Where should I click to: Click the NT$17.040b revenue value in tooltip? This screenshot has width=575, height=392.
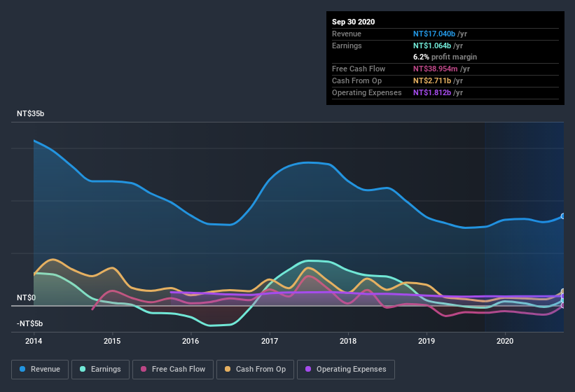[434, 34]
